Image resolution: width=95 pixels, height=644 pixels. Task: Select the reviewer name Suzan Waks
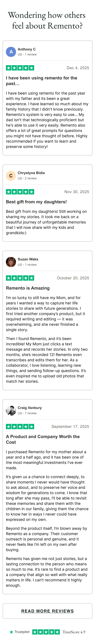28,259
